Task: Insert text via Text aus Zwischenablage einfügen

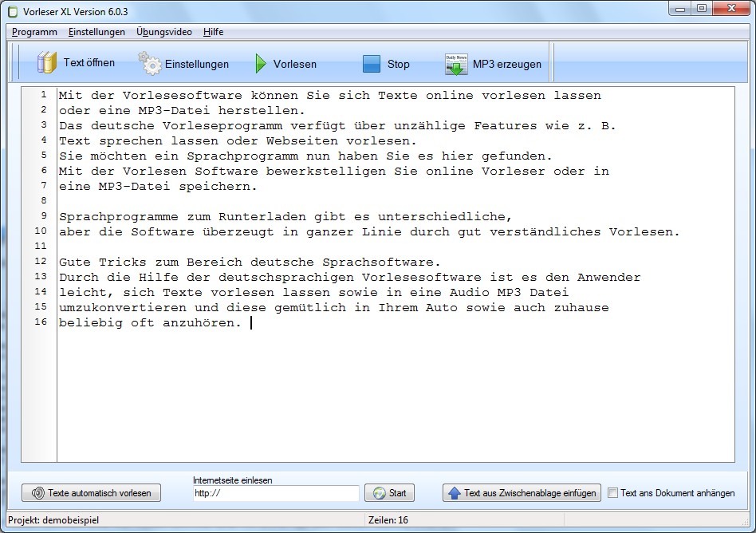Action: coord(522,493)
